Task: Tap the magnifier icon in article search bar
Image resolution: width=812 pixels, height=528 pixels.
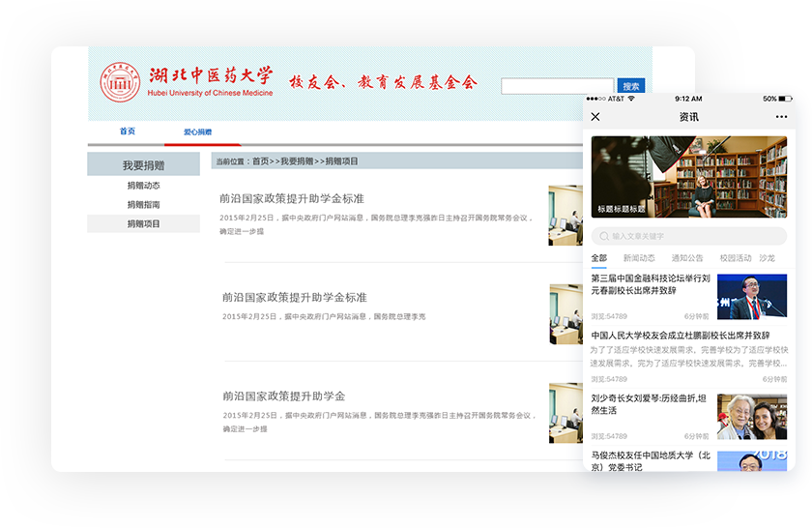Action: point(604,236)
